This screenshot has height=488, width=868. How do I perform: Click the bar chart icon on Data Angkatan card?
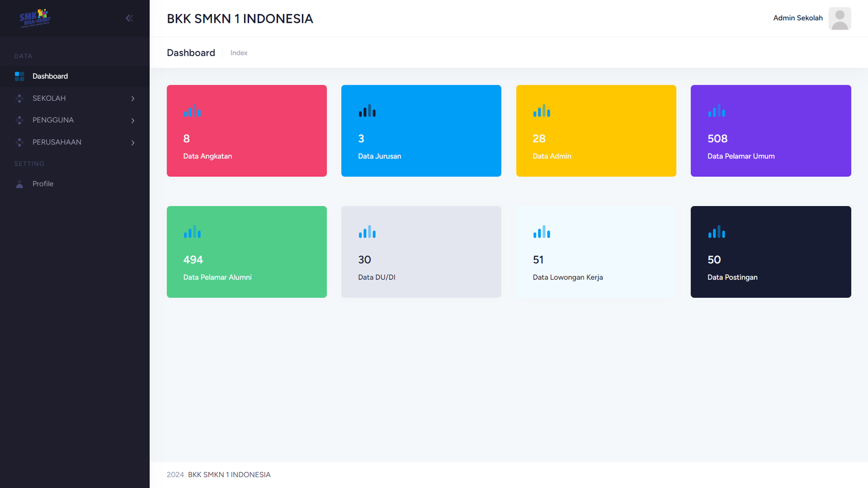click(x=192, y=112)
